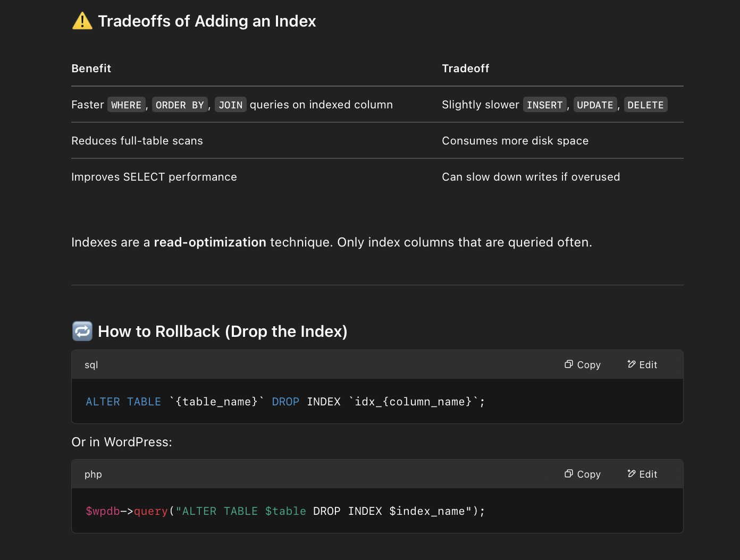The height and width of the screenshot is (560, 740).
Task: Click the JOIN inline code tag
Action: click(231, 105)
